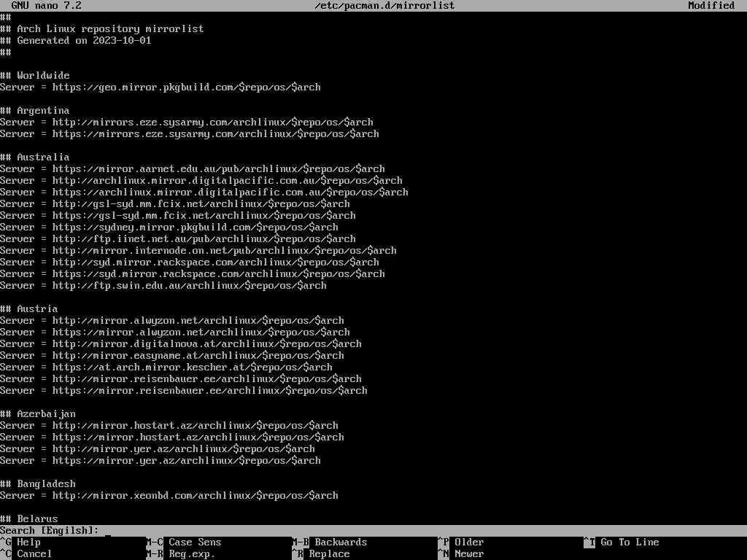The width and height of the screenshot is (747, 560).
Task: Click the http mirror.alwyzon.net server line
Action: [172, 321]
